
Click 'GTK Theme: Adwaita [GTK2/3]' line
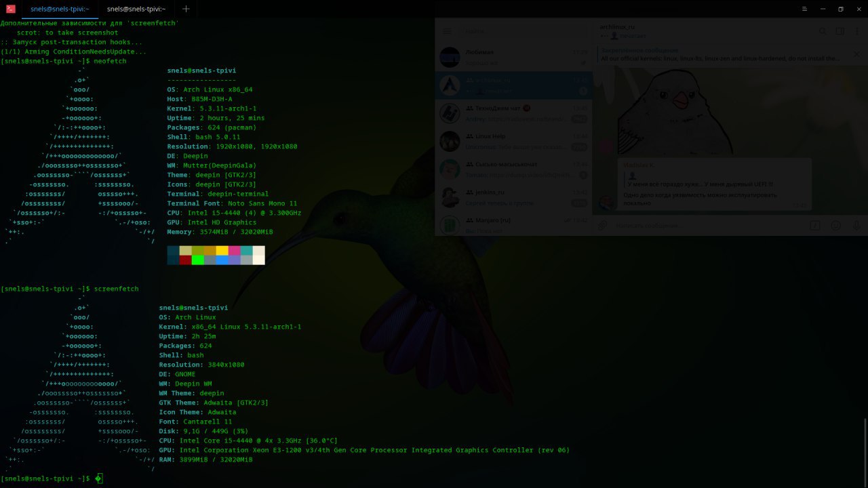214,403
